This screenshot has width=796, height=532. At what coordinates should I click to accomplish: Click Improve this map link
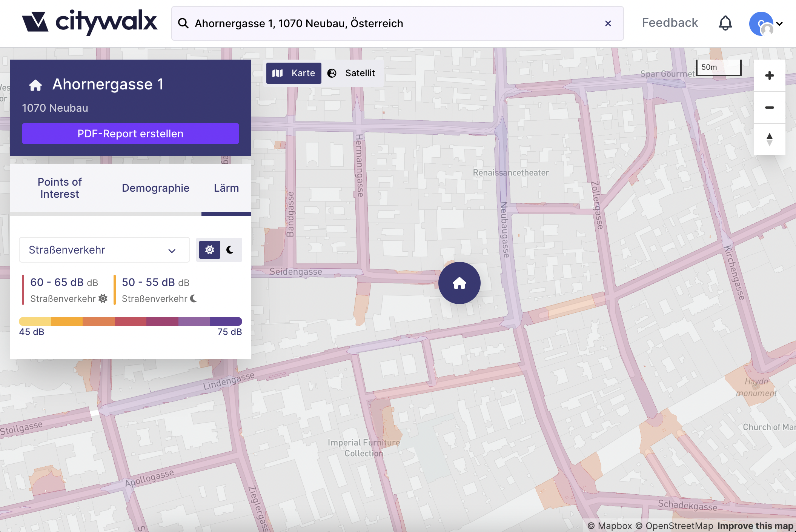[x=755, y=526]
